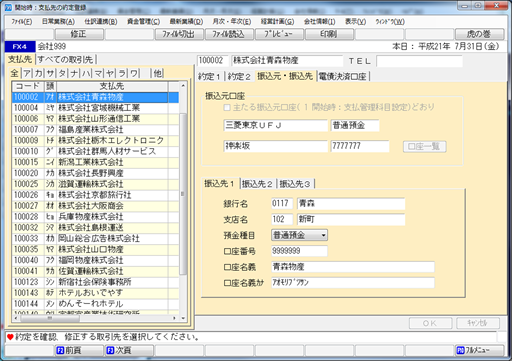Open the 会社情報(I) menu

319,22
